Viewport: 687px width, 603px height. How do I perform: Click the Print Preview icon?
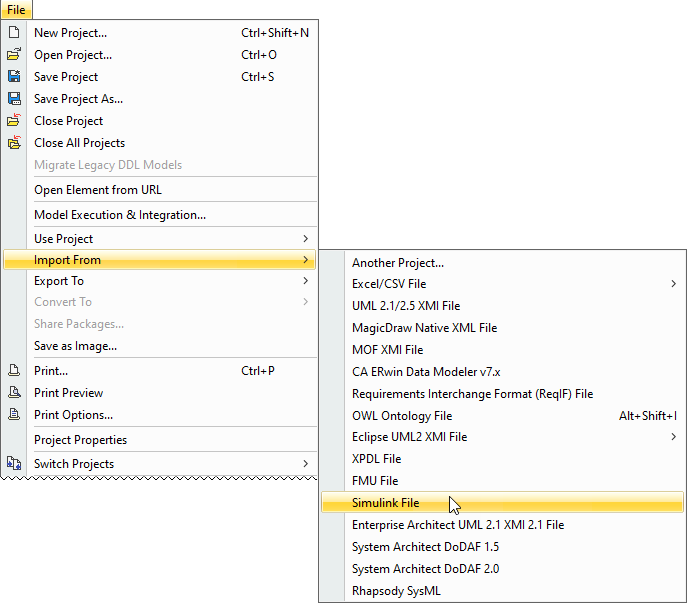[x=14, y=393]
